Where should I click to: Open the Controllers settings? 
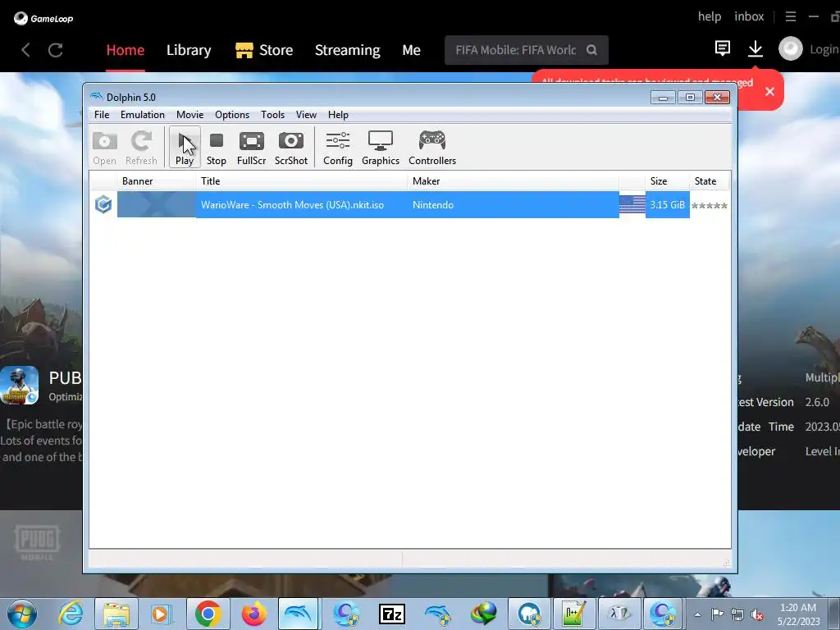click(x=432, y=148)
